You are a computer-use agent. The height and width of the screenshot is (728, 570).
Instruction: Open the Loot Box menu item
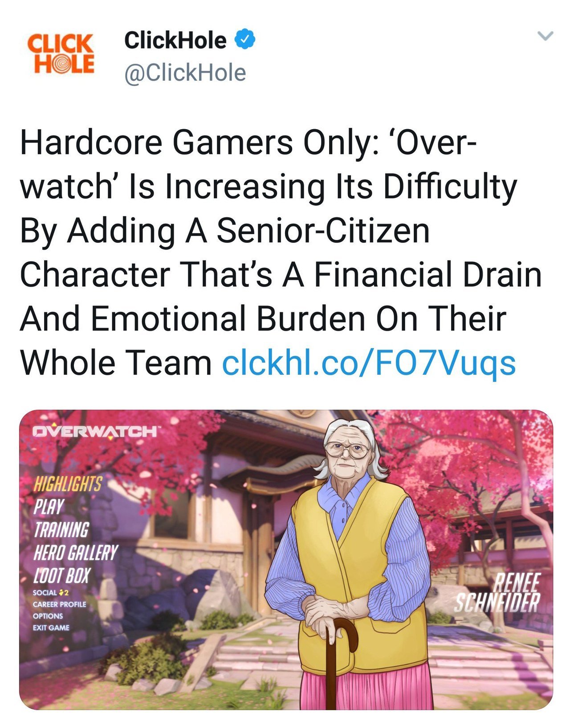click(x=62, y=576)
